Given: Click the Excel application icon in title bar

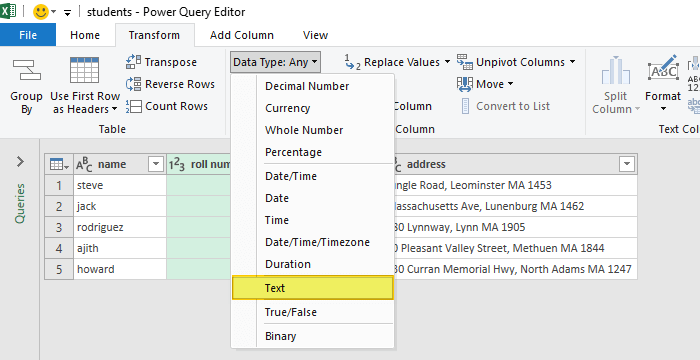Looking at the screenshot, I should click(x=8, y=11).
